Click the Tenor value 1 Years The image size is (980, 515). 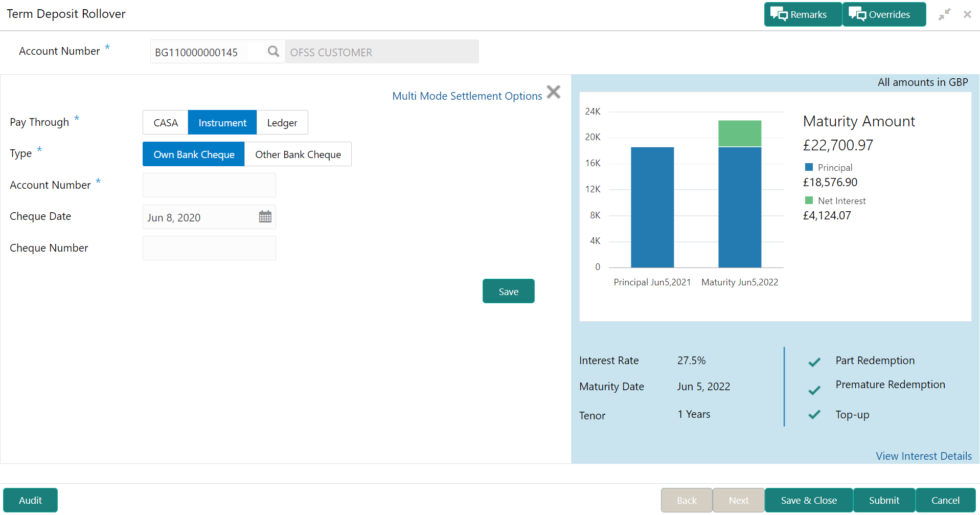pyautogui.click(x=694, y=414)
